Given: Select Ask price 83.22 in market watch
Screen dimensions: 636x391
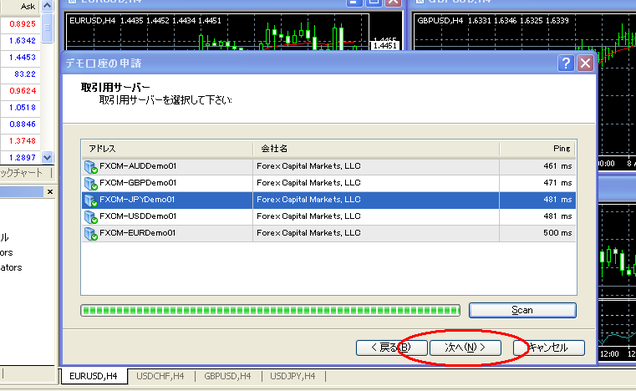Looking at the screenshot, I should point(25,74).
